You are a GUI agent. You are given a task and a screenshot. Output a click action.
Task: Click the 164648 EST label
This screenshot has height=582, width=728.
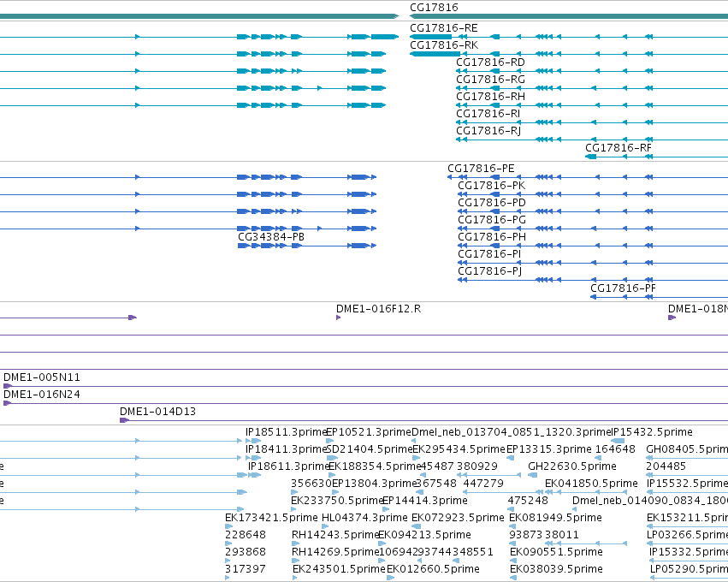616,449
